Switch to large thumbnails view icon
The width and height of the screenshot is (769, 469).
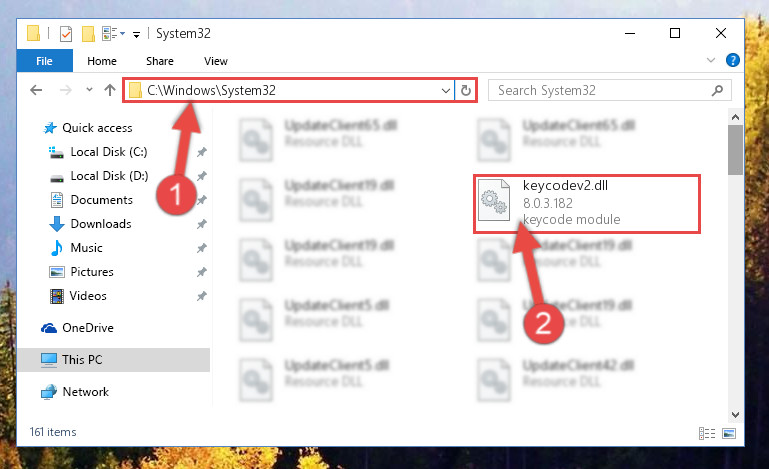pyautogui.click(x=729, y=433)
